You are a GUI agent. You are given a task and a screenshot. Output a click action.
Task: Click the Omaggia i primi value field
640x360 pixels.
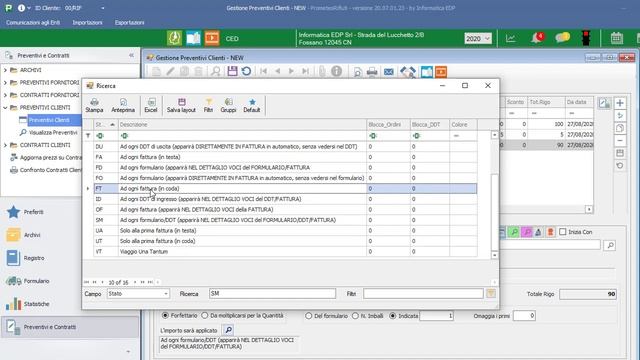click(524, 316)
